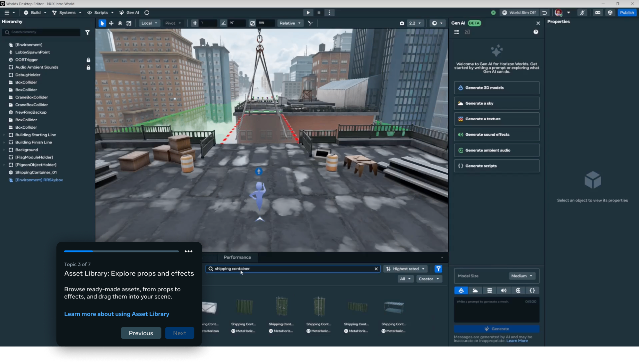The image size is (639, 364).
Task: Click the reset world simulation arrow
Action: (544, 13)
